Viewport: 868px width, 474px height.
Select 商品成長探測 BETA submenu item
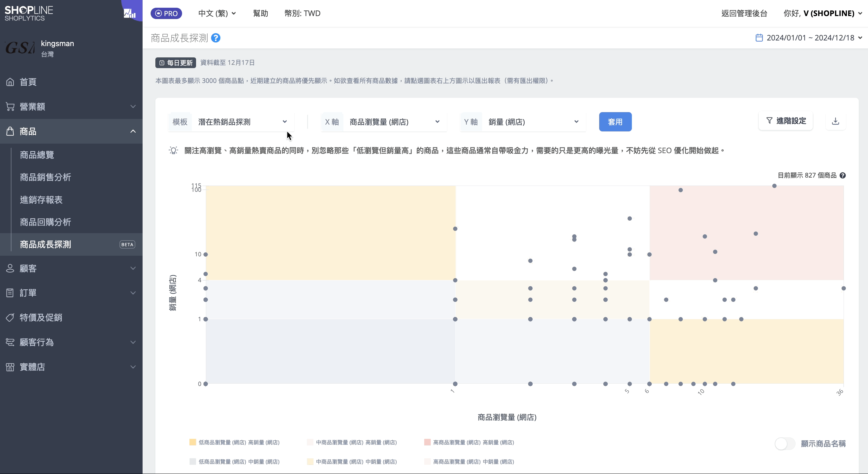(71, 244)
